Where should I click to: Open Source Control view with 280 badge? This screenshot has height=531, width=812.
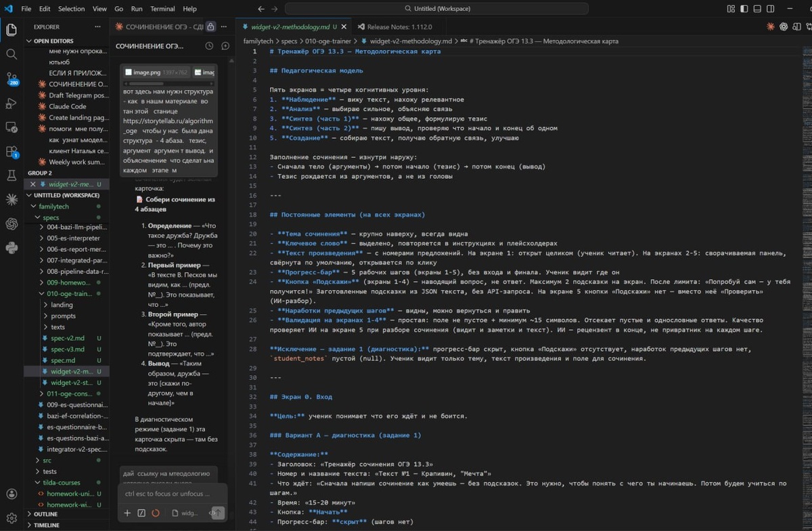tap(12, 79)
